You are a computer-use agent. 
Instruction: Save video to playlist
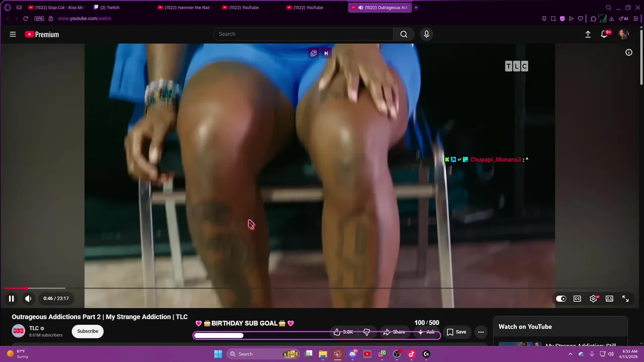point(457,332)
